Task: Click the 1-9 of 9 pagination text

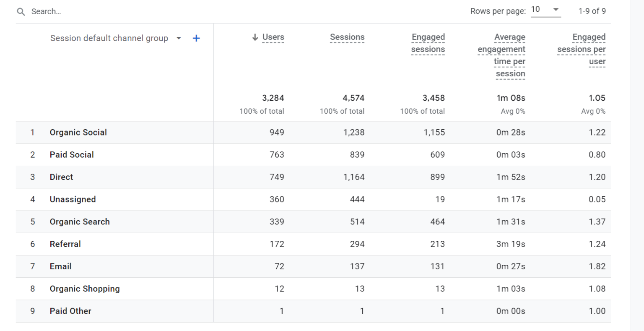Action: click(592, 11)
